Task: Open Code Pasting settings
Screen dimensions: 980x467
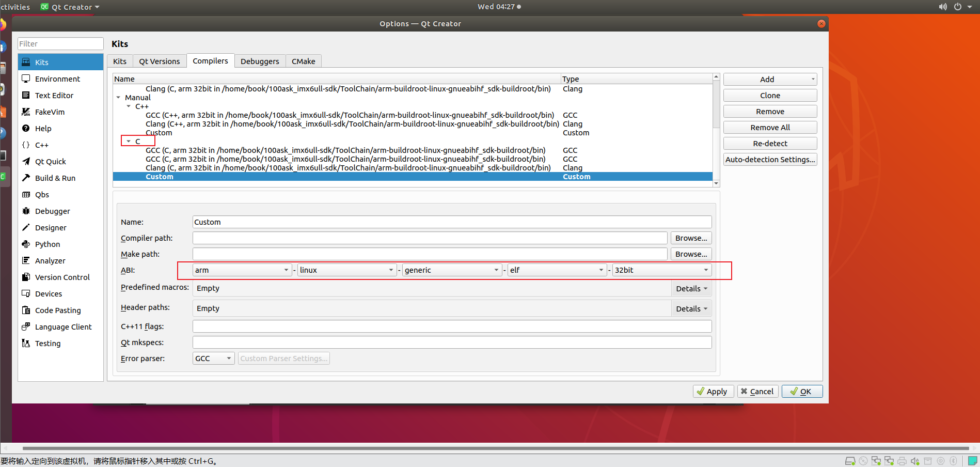Action: tap(57, 310)
